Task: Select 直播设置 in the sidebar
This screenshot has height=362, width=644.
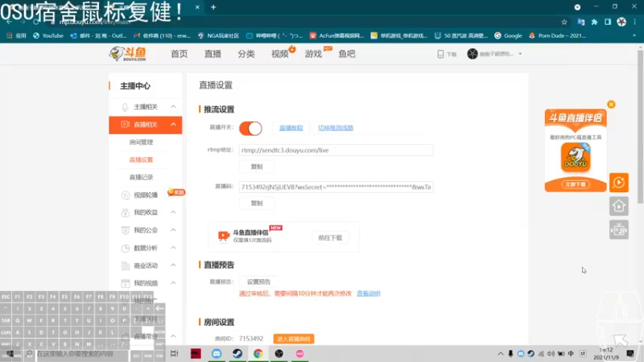Action: 141,159
